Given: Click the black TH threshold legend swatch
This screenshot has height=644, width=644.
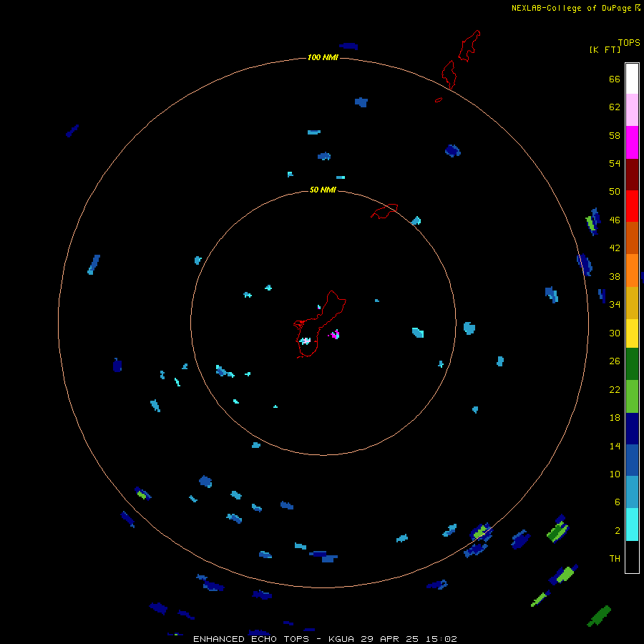Looking at the screenshot, I should coord(632,557).
